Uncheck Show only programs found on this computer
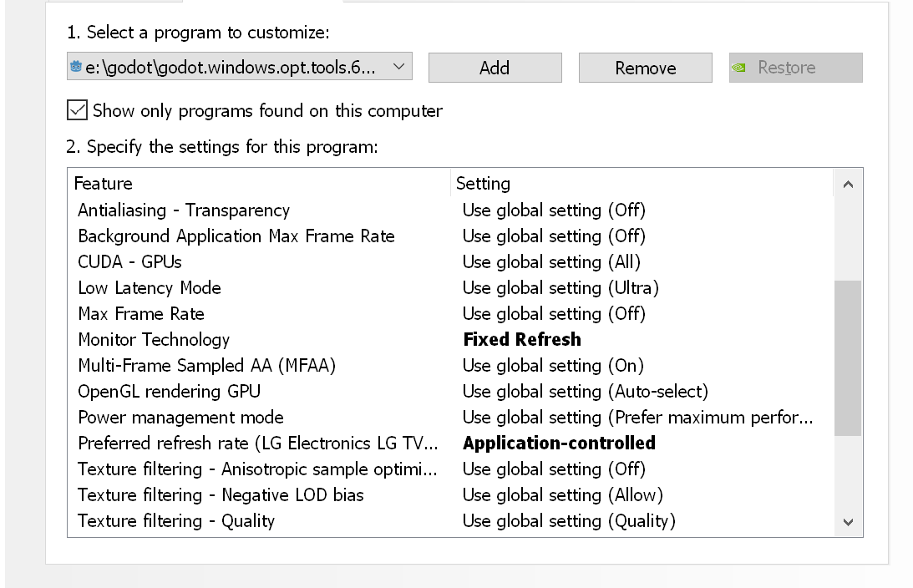Screen dimensions: 913x588 [x=76, y=109]
